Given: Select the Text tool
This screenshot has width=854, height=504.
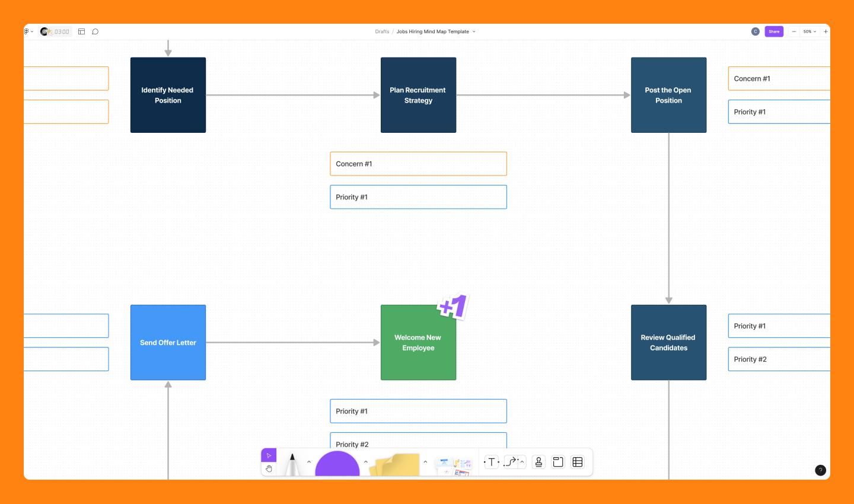Looking at the screenshot, I should pyautogui.click(x=492, y=462).
